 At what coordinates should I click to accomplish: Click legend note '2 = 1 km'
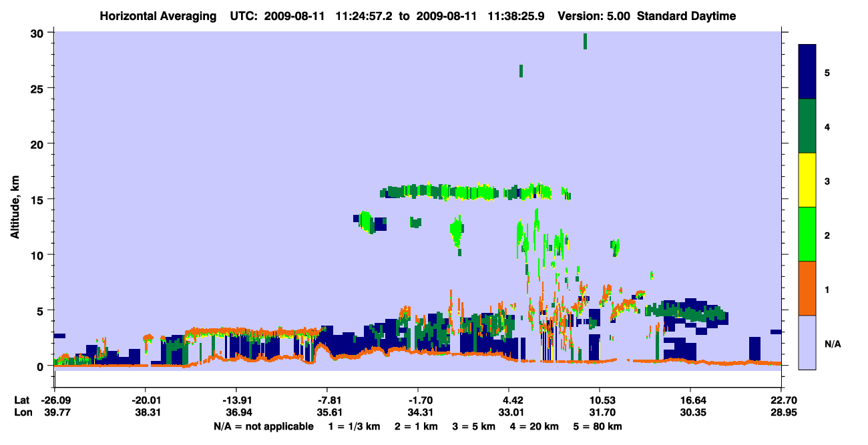point(417,426)
